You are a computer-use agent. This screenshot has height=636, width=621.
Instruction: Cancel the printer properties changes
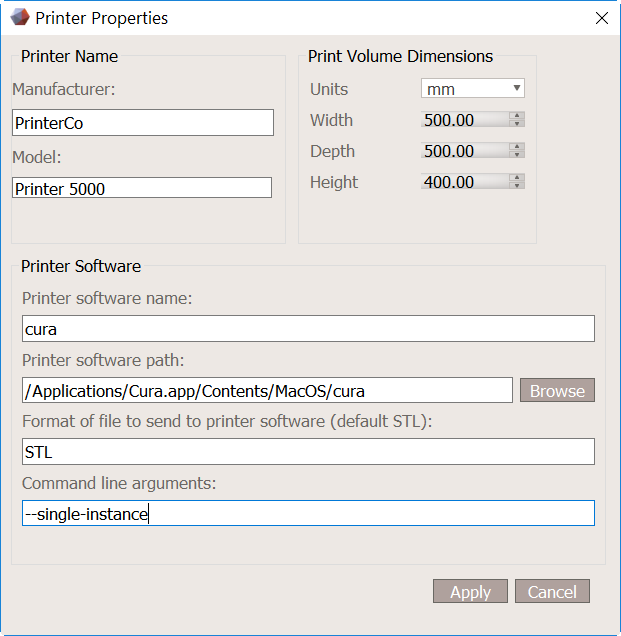point(552,592)
